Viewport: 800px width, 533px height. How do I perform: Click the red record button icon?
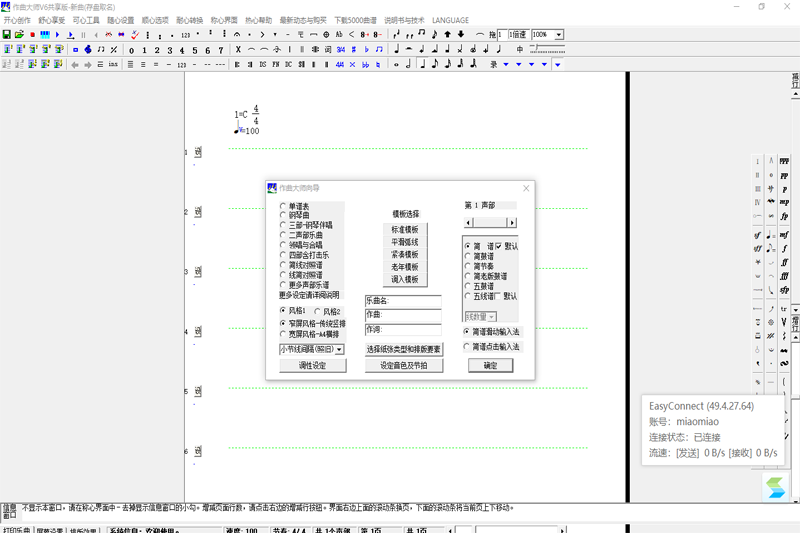pos(33,35)
